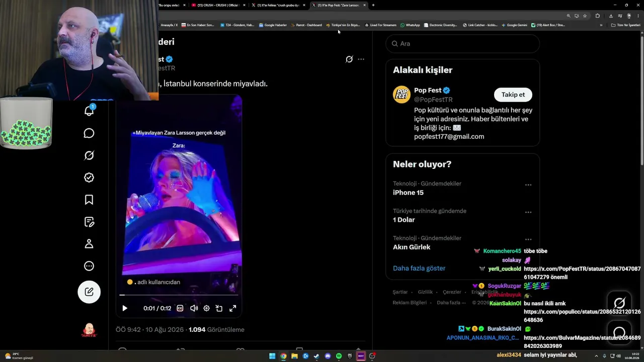Mute the video sound

(x=194, y=308)
